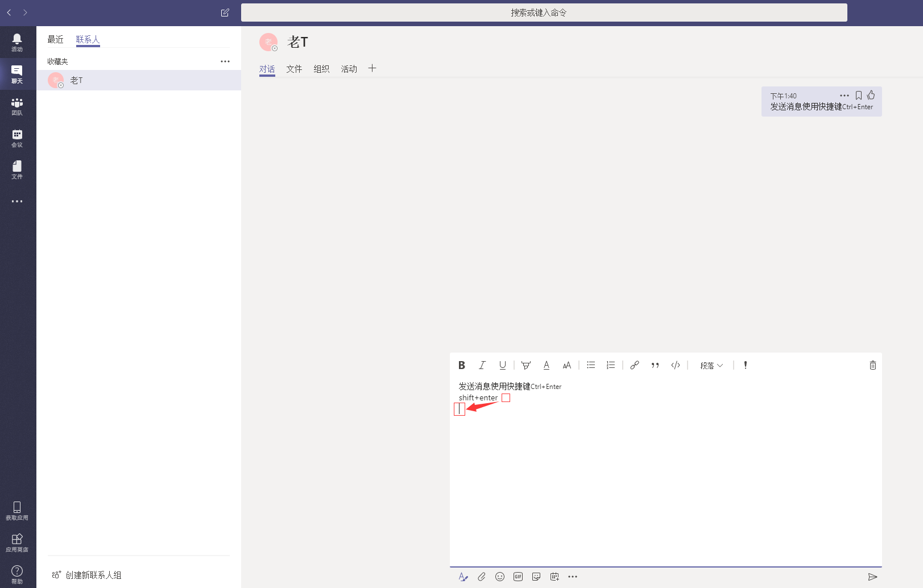Click the search or command box
The height and width of the screenshot is (588, 923).
click(x=544, y=13)
